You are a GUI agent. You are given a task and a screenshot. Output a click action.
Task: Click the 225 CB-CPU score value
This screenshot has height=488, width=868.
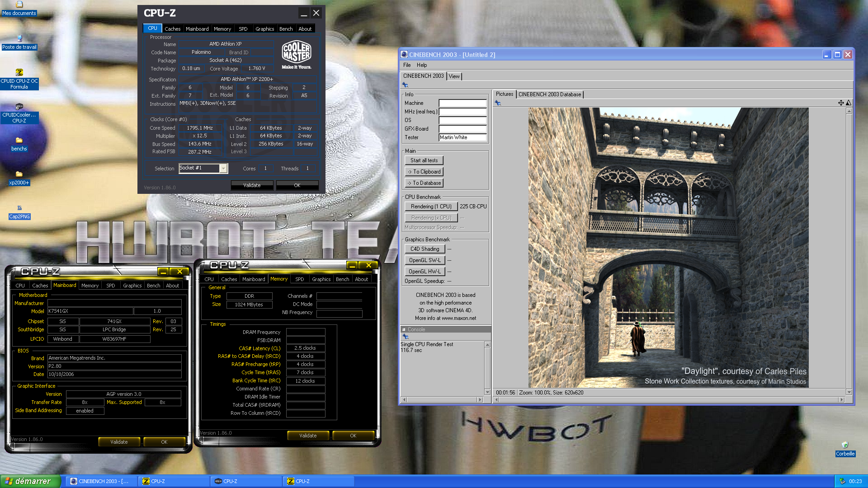(x=473, y=206)
